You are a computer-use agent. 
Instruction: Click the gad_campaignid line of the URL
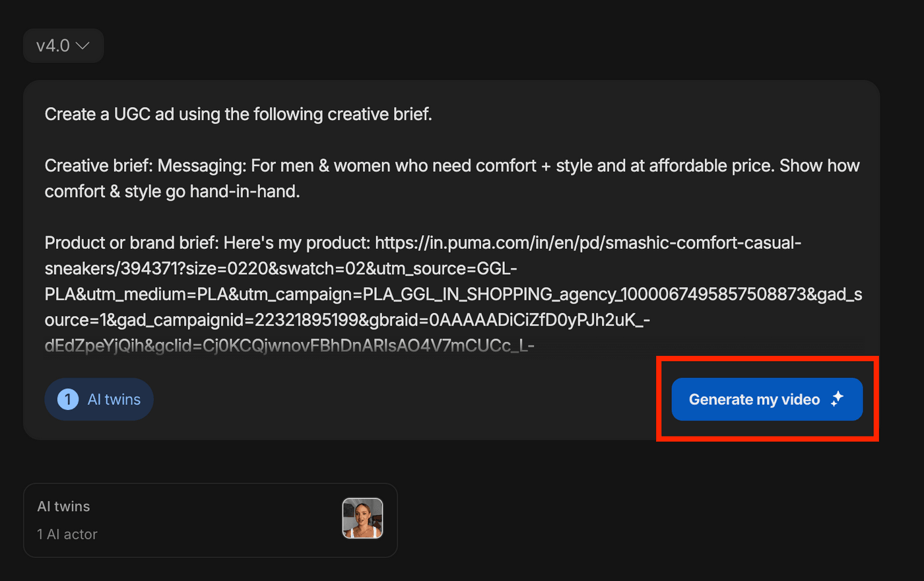[x=347, y=320]
